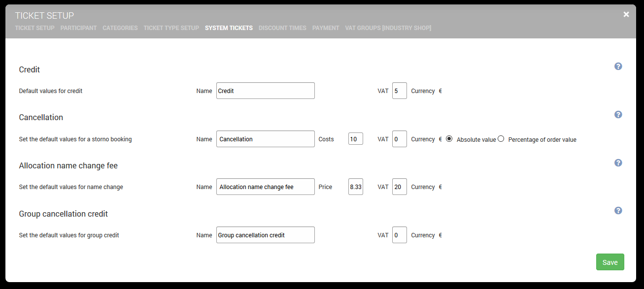Click the Allocation name change fee heading

[68, 166]
